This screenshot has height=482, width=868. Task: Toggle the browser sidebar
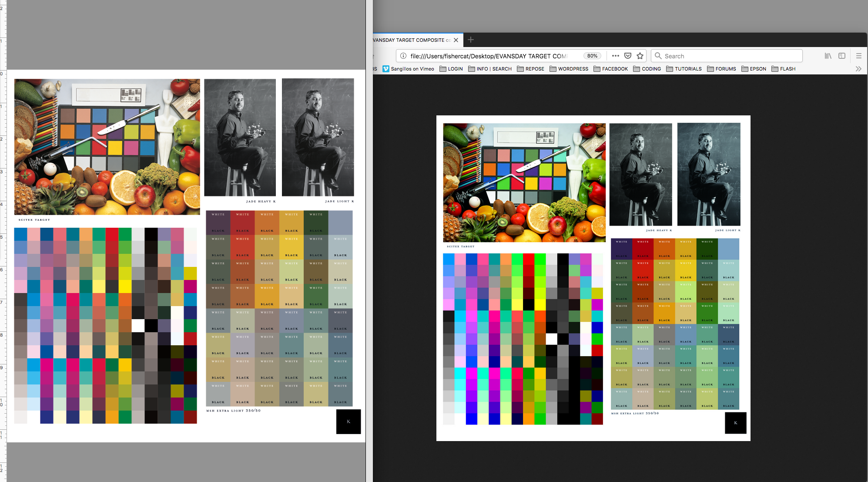coord(842,56)
